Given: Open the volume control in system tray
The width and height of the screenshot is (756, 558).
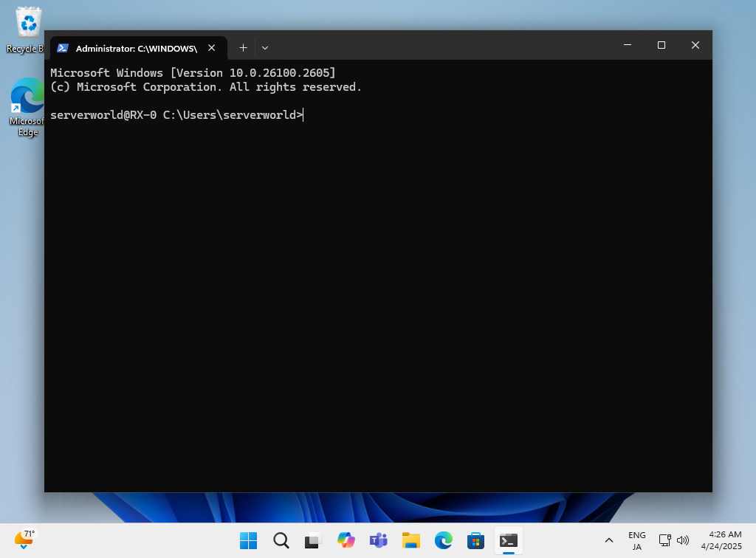Looking at the screenshot, I should (683, 540).
